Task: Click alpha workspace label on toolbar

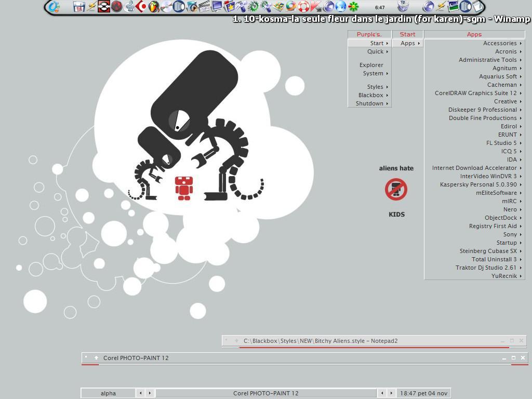Action: [108, 393]
